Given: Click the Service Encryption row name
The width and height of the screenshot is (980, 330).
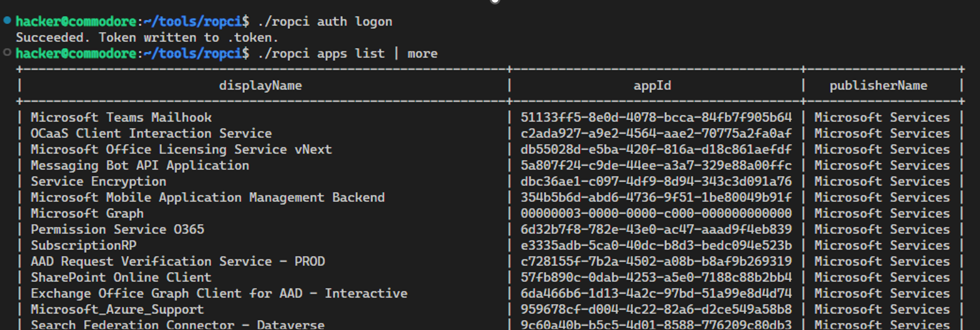Looking at the screenshot, I should [99, 181].
